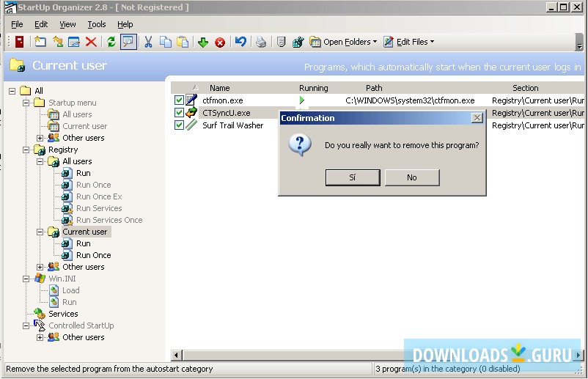The height and width of the screenshot is (379, 588).
Task: Click the question mark icon in Confirmation dialog
Action: tap(300, 145)
